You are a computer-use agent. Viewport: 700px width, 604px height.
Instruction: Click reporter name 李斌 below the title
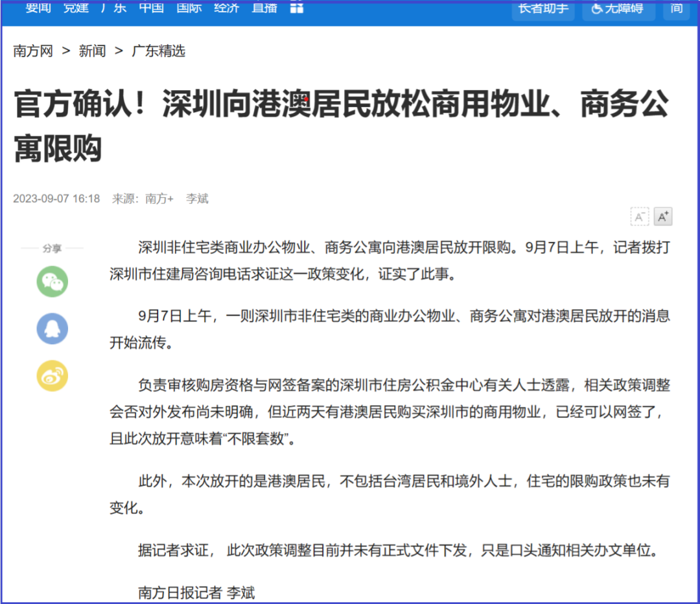click(x=196, y=199)
